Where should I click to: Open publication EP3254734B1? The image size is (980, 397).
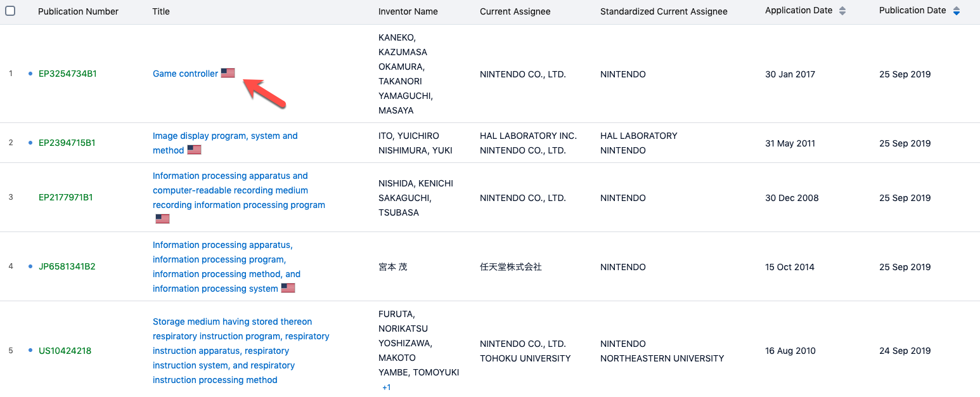[x=68, y=74]
